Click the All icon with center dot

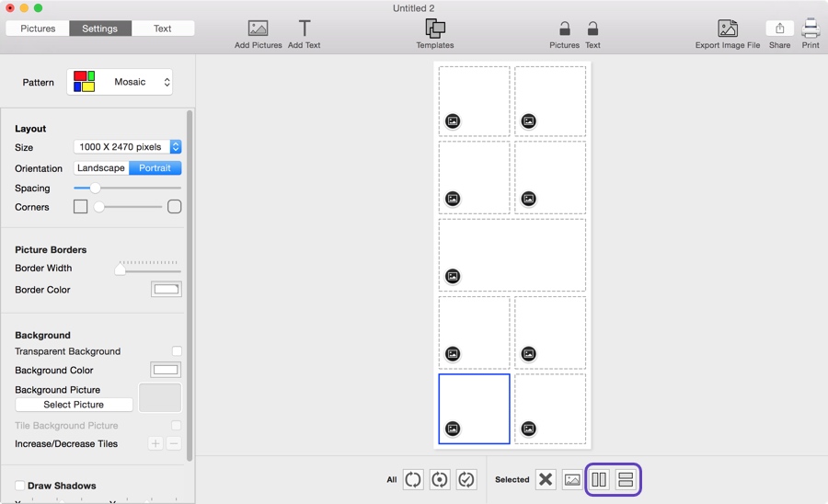point(440,480)
